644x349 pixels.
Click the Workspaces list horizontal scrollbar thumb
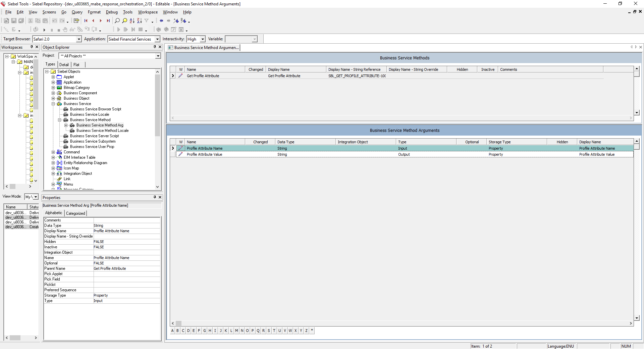(15, 338)
